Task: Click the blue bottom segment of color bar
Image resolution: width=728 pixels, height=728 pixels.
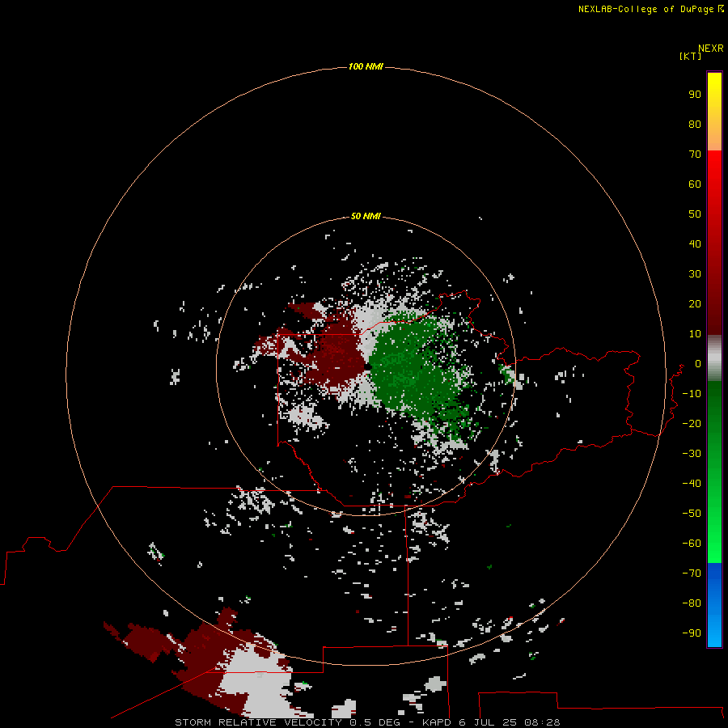Action: pyautogui.click(x=714, y=604)
